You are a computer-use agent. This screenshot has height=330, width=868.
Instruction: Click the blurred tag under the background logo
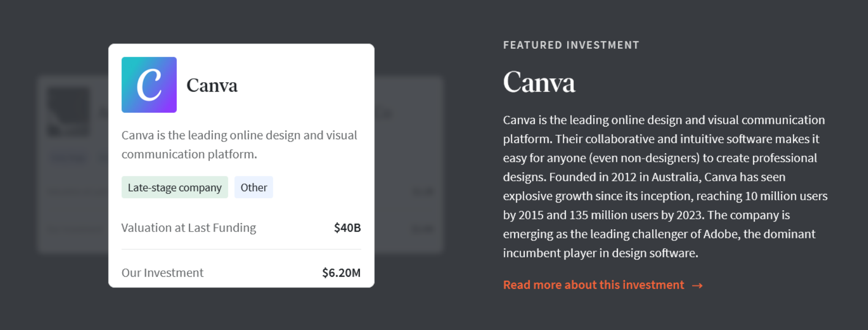[68, 158]
